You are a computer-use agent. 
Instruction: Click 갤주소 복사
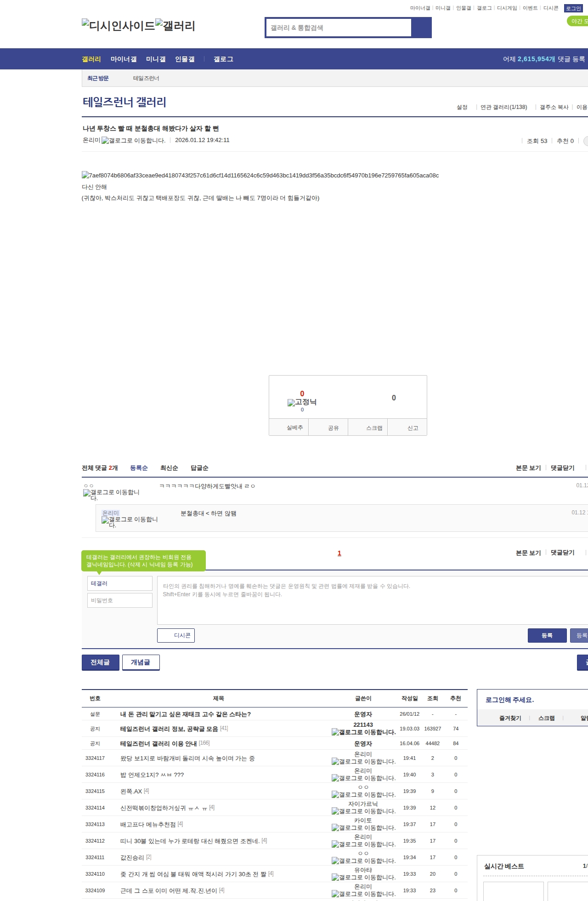pyautogui.click(x=554, y=107)
